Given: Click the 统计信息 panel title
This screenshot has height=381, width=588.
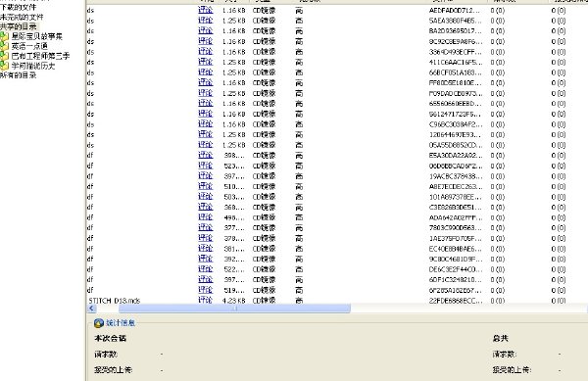Looking at the screenshot, I should point(120,323).
